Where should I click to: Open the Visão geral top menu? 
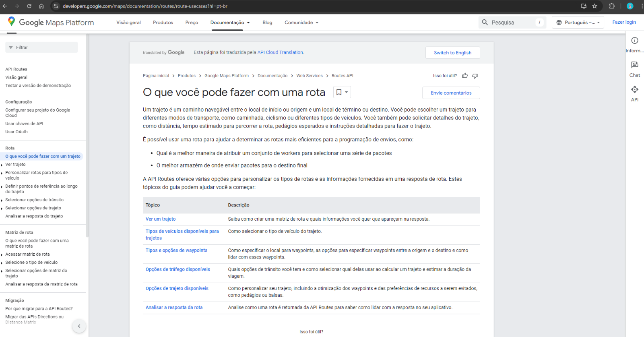pos(128,23)
